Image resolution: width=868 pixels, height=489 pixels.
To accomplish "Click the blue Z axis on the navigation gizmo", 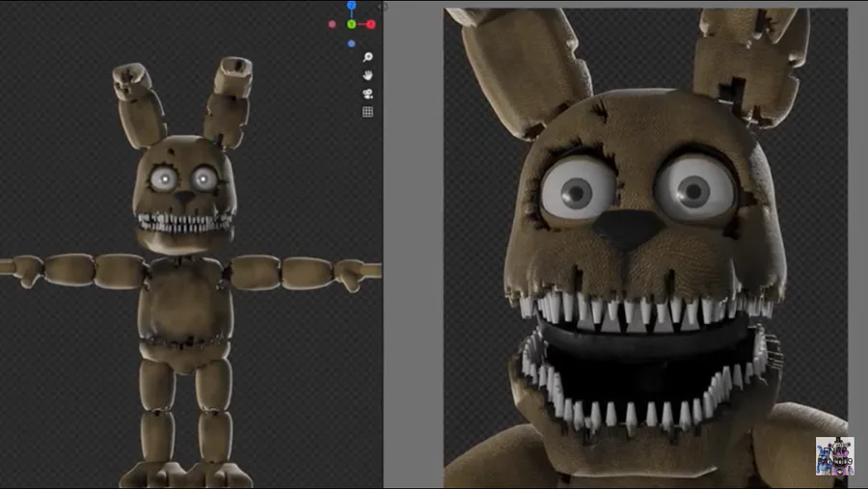I will tap(351, 6).
